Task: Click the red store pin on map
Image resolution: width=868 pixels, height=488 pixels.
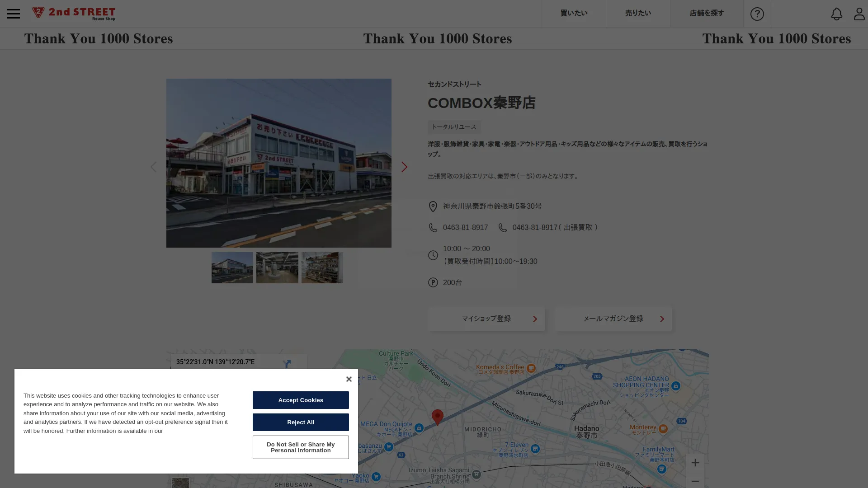Action: pyautogui.click(x=437, y=417)
